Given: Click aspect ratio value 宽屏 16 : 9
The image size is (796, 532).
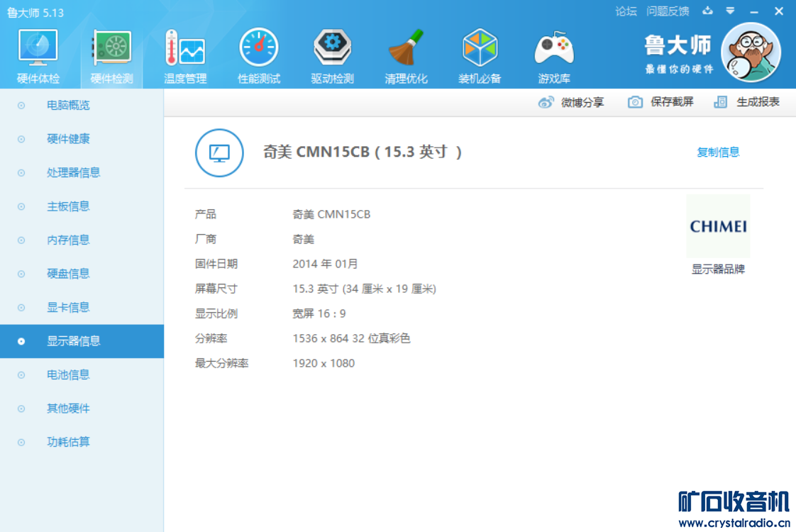Looking at the screenshot, I should (319, 314).
